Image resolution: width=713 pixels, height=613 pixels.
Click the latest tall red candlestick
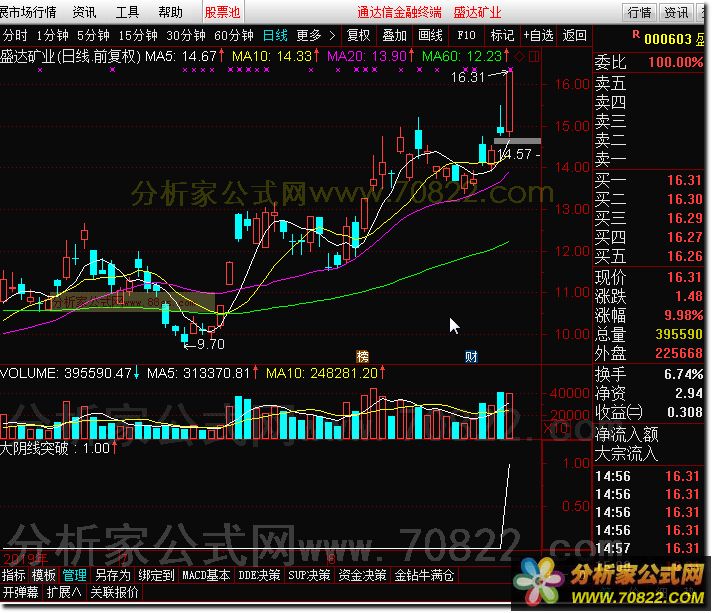click(x=510, y=101)
